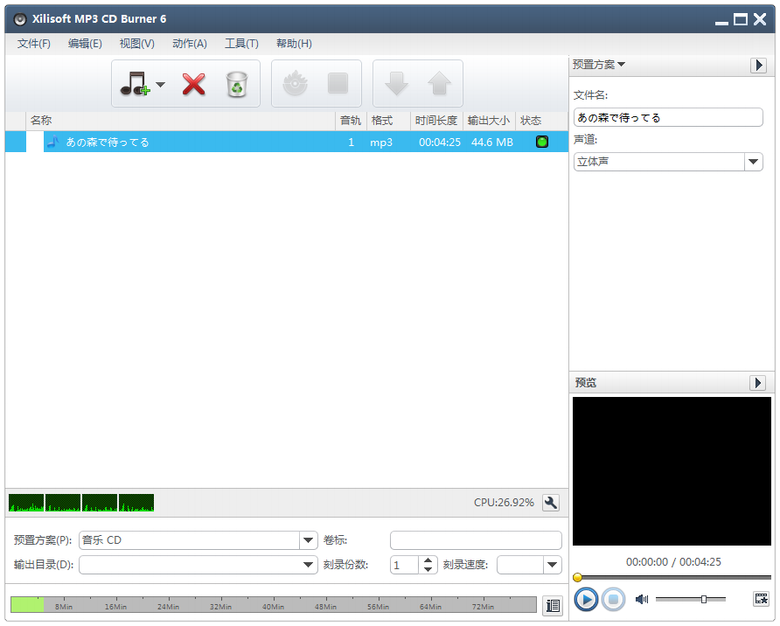Open the 刻录速度 dropdown

tap(552, 565)
